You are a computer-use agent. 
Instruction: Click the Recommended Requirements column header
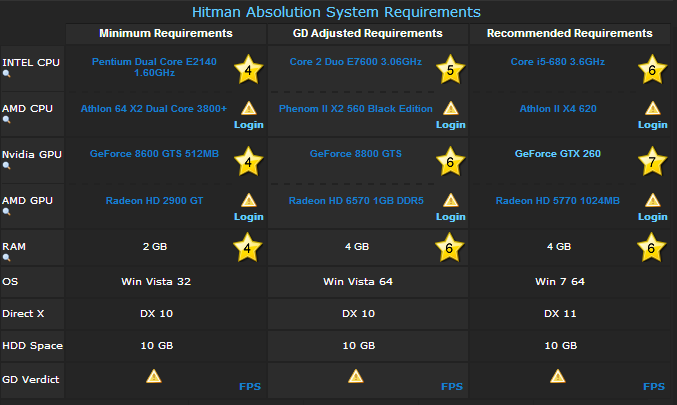pos(570,33)
